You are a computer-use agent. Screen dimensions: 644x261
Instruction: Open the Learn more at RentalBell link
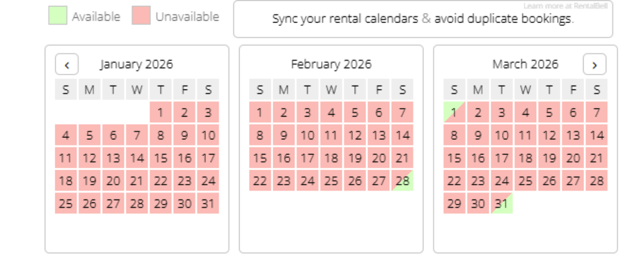tap(565, 6)
